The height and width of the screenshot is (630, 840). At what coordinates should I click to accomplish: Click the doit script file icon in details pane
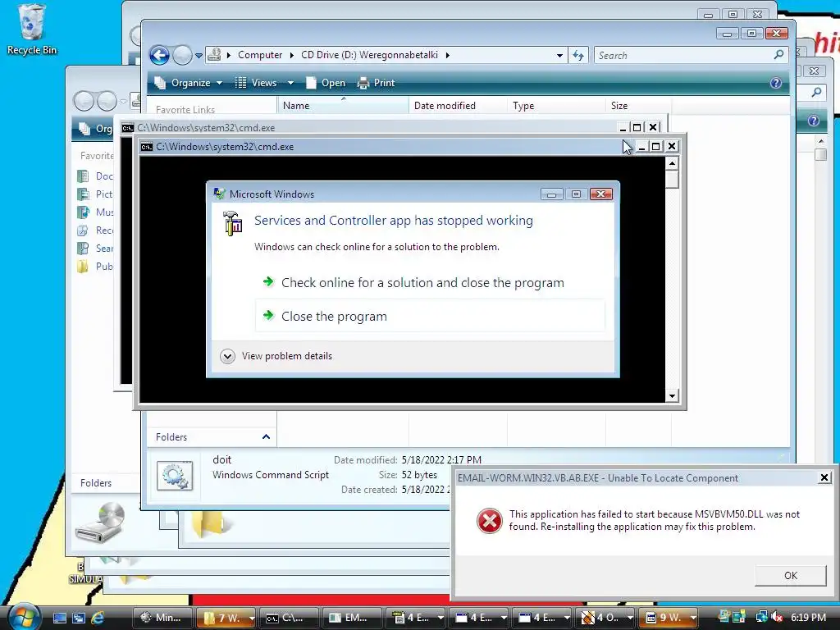pyautogui.click(x=175, y=477)
